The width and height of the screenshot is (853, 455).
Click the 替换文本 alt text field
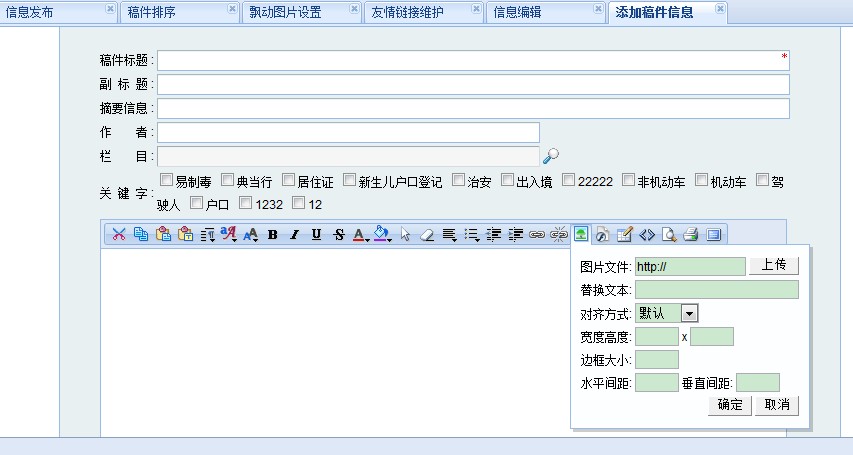point(717,290)
